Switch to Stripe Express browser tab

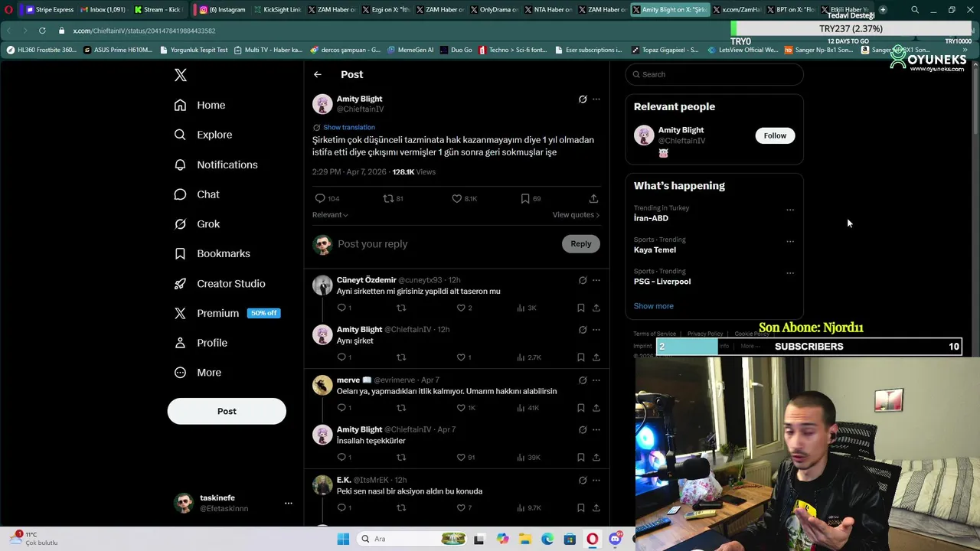[x=50, y=10]
